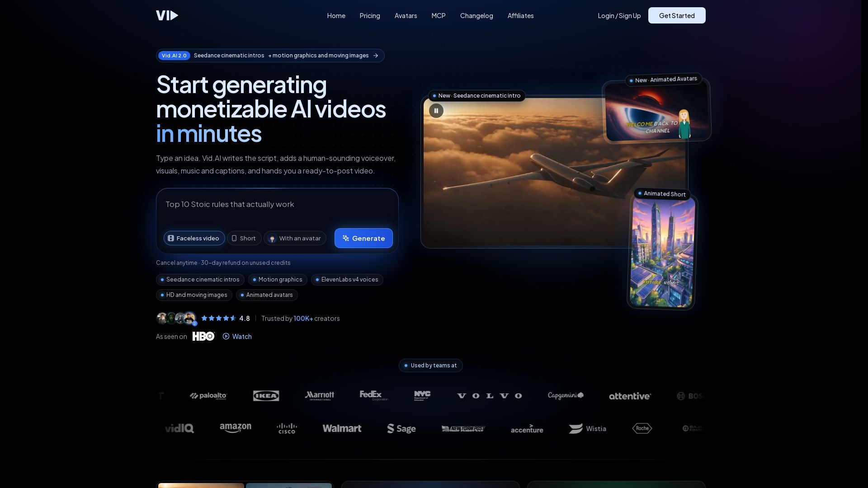Click the five-star rating icons
The width and height of the screenshot is (868, 488).
pyautogui.click(x=219, y=318)
